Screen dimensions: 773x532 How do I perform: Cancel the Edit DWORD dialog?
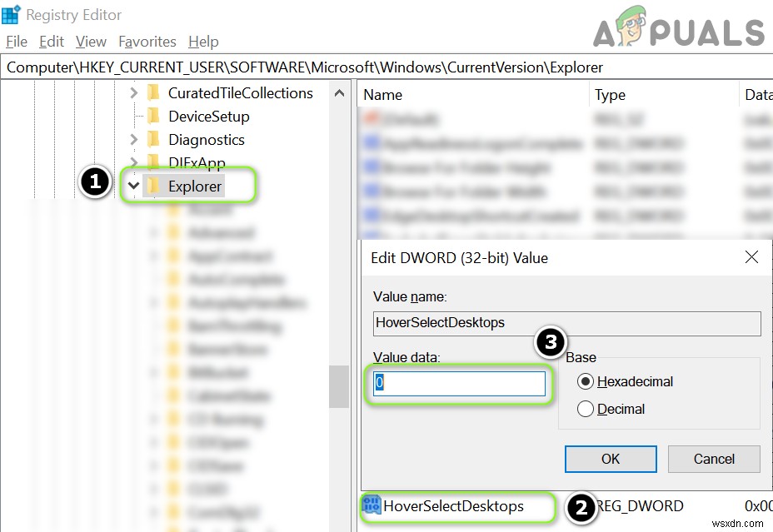[713, 459]
